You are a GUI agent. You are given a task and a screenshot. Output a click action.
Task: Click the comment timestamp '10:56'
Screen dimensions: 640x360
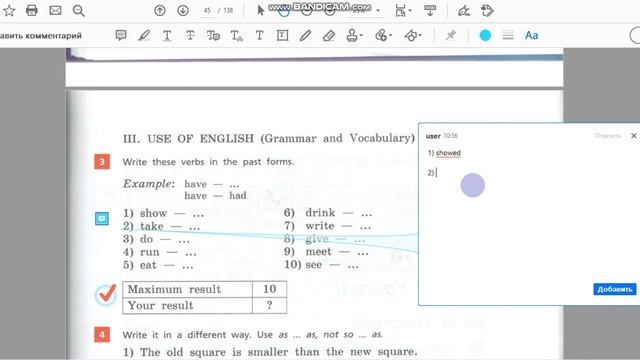[x=451, y=136]
